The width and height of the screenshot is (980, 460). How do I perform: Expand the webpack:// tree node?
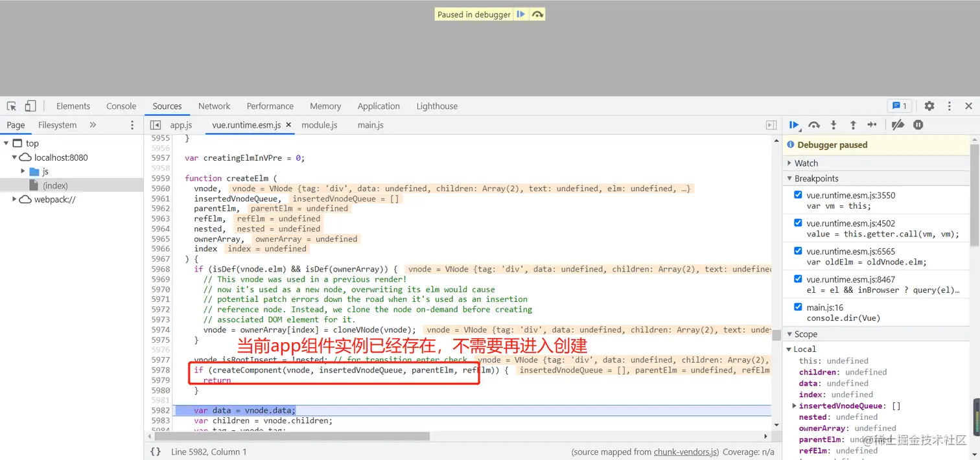[x=14, y=200]
